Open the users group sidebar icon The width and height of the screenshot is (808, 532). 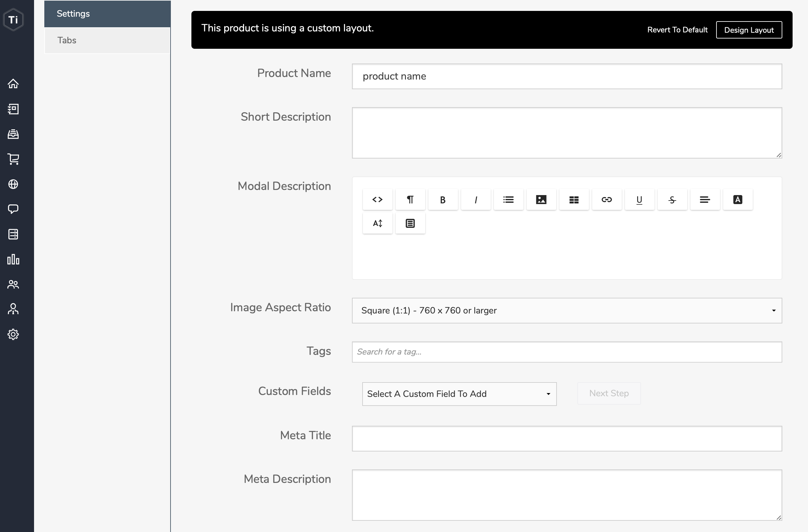tap(13, 284)
